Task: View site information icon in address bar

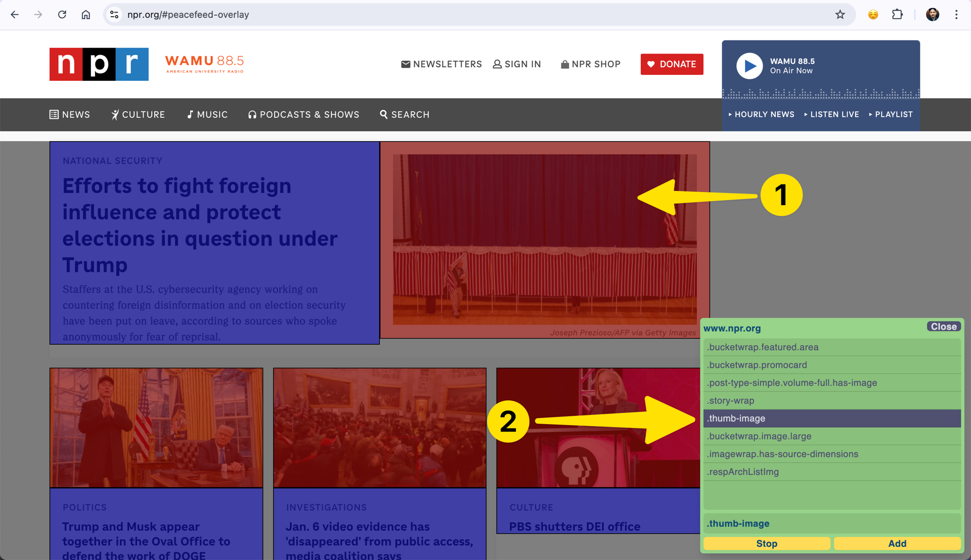Action: pyautogui.click(x=115, y=15)
